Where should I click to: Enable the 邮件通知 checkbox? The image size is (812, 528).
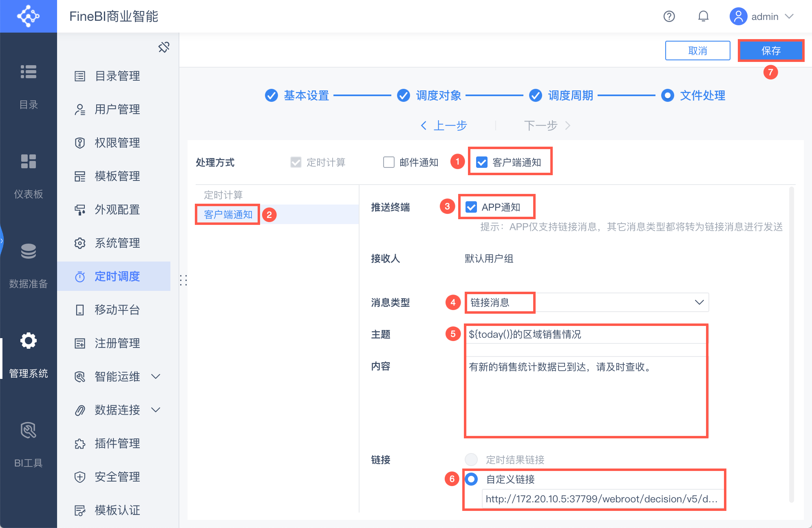(389, 162)
